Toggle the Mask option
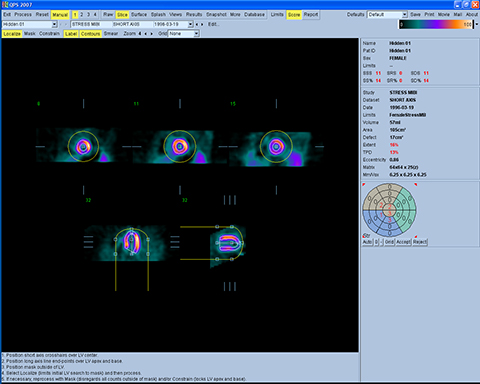The image size is (480, 384). click(30, 34)
